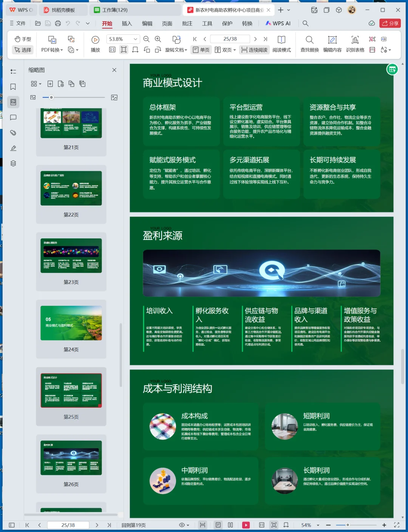Click the zoom-out magnifier icon on the toolbar
Viewport: 408px width, 532px height.
pos(146,39)
